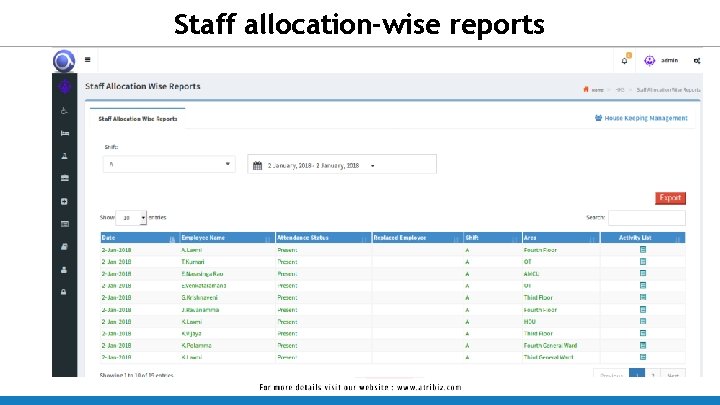This screenshot has height=405, width=720.
Task: Select the Staff Allocation Wise Reports tab
Action: point(138,118)
